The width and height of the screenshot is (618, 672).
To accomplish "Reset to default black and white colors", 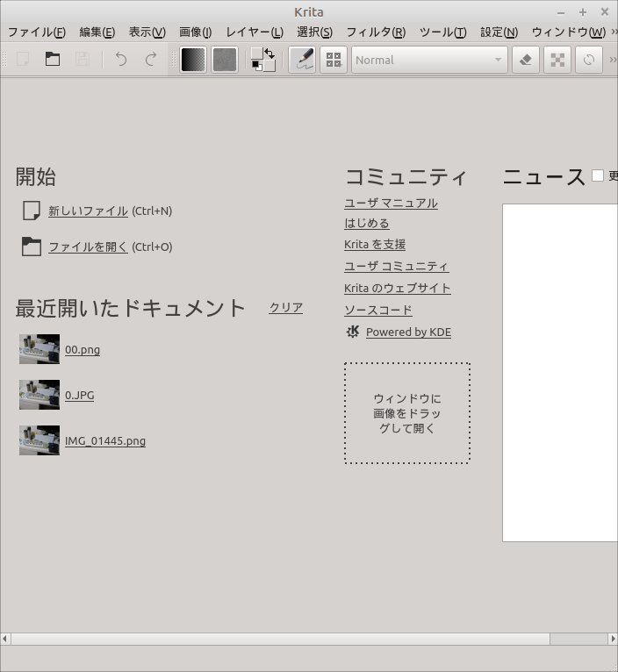I will point(257,66).
